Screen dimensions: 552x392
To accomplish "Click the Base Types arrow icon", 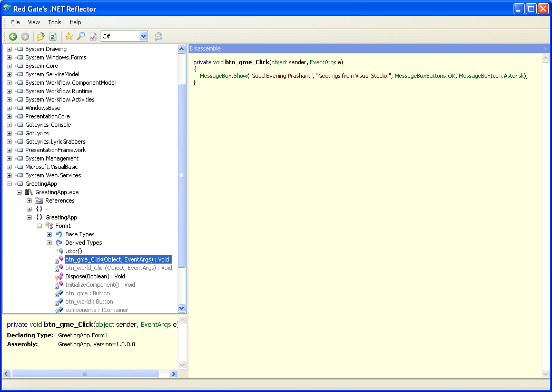I will [59, 234].
